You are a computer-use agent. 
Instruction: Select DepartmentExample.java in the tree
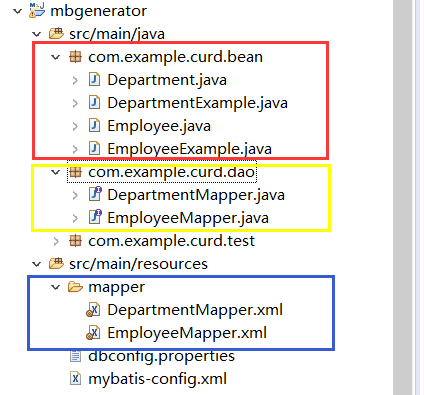(x=197, y=103)
